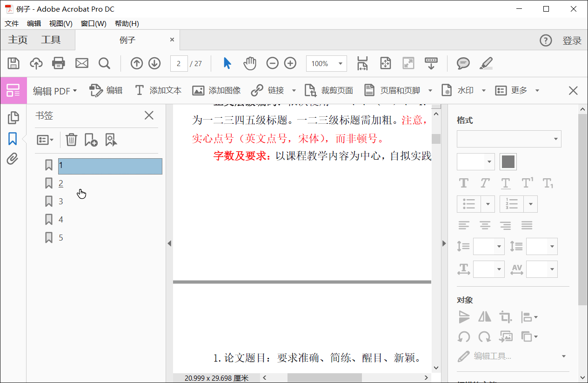Toggle the bulleted list format button
The image size is (588, 383).
(469, 204)
